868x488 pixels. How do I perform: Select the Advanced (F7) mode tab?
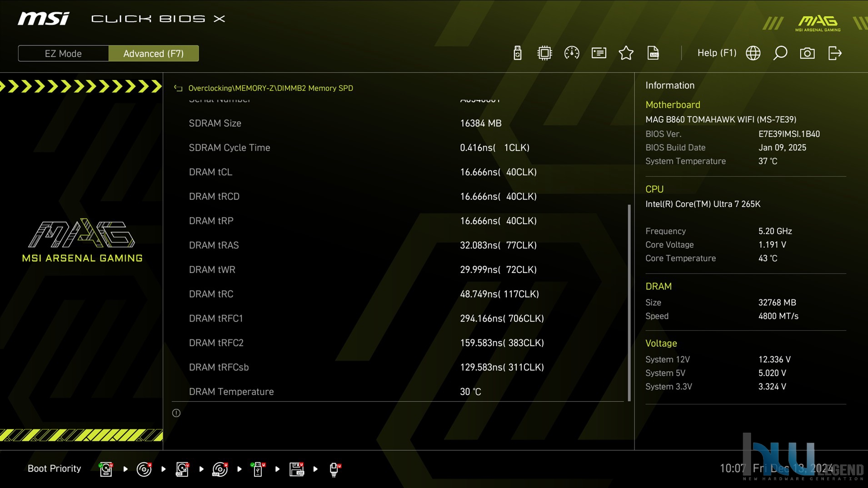(154, 54)
